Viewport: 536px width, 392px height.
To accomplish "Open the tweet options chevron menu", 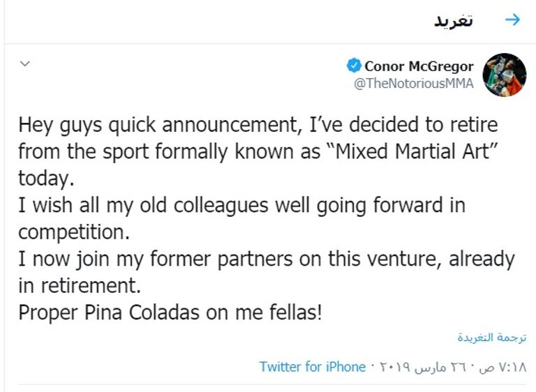I will 25,64.
